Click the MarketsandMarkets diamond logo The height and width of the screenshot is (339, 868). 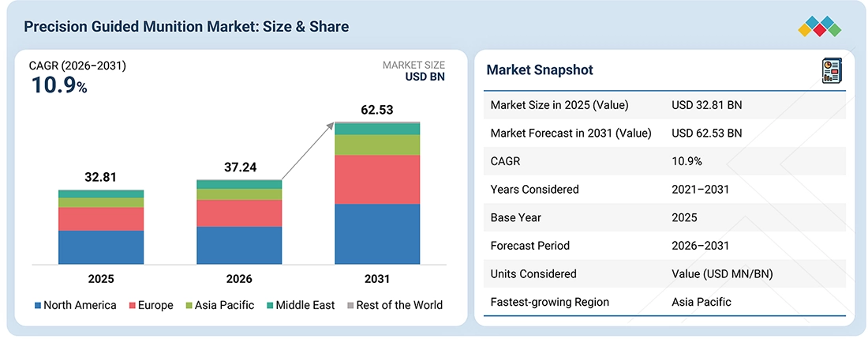click(x=819, y=27)
